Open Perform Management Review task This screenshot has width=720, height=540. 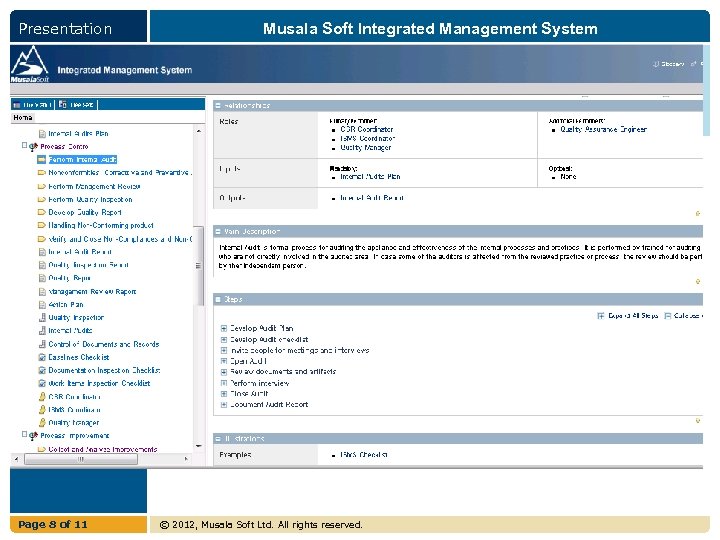(94, 186)
